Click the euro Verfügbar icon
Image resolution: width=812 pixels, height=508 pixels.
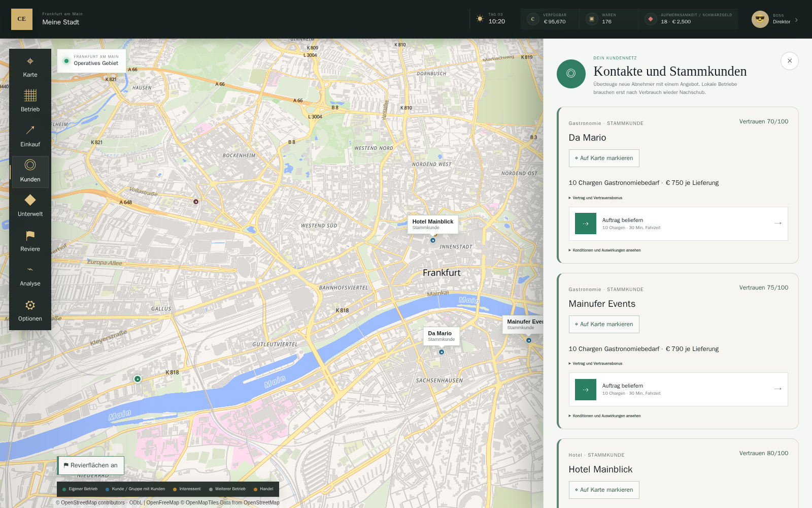click(533, 19)
